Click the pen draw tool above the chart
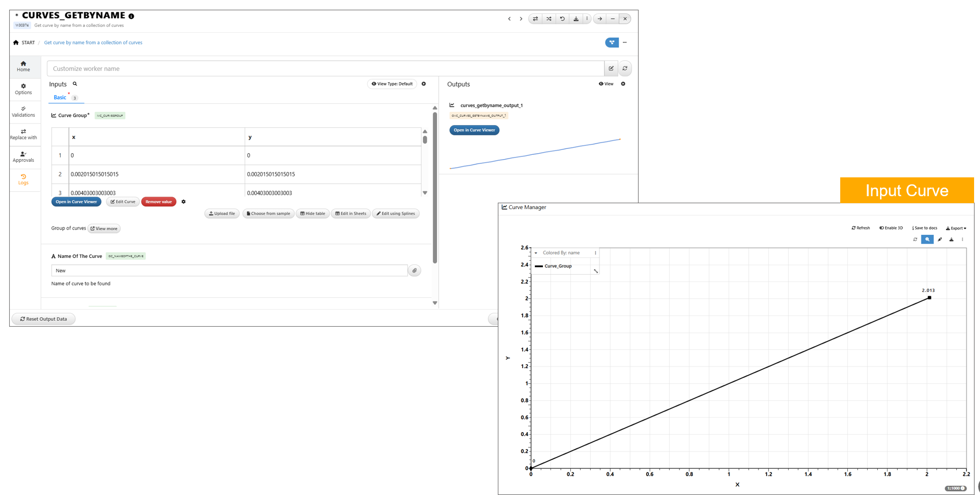Screen dimensions: 980x495 [x=940, y=240]
